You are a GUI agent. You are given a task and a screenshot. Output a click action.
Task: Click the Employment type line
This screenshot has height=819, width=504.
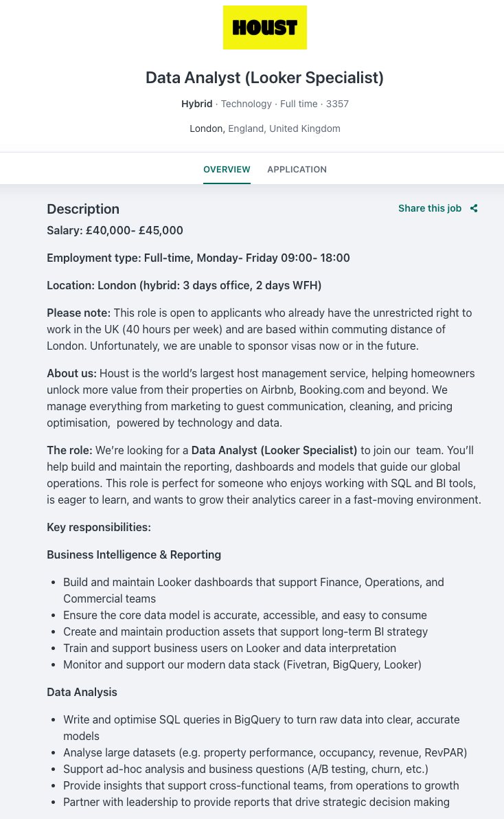(x=198, y=258)
